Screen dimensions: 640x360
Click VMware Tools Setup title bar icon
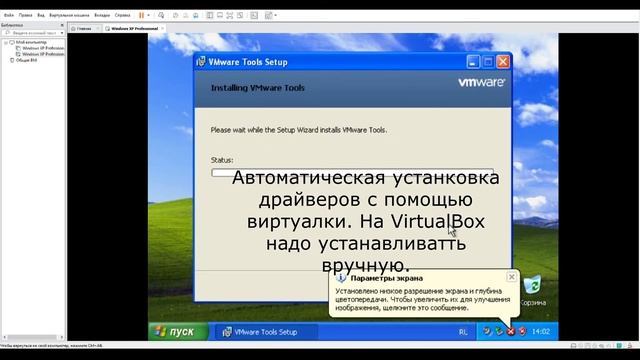point(201,62)
